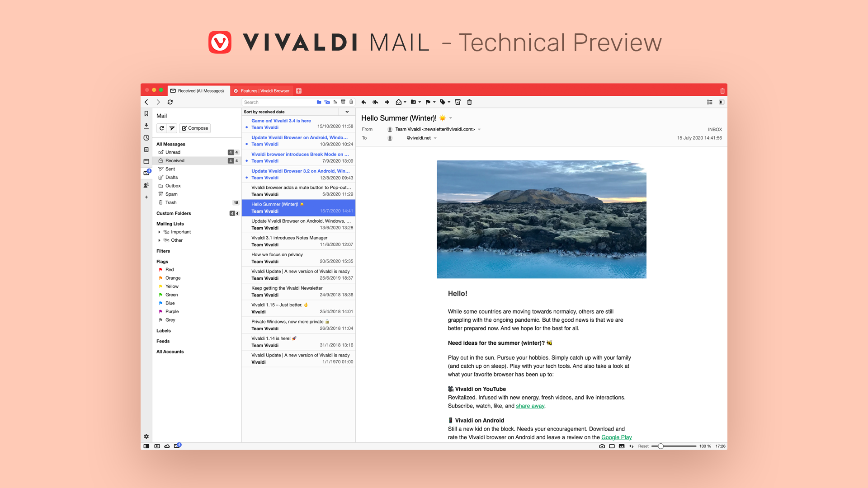
Task: Drag the zoom percentage slider at bottom
Action: click(x=660, y=446)
